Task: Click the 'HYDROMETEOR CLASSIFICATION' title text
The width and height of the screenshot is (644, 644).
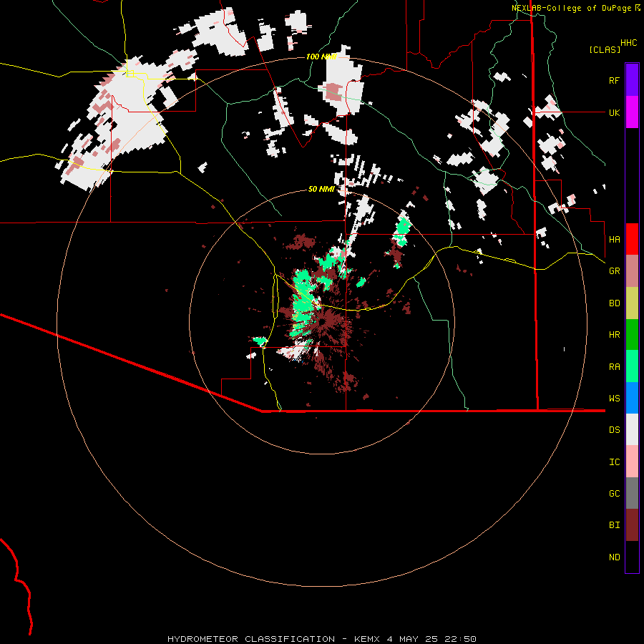Action: click(251, 639)
